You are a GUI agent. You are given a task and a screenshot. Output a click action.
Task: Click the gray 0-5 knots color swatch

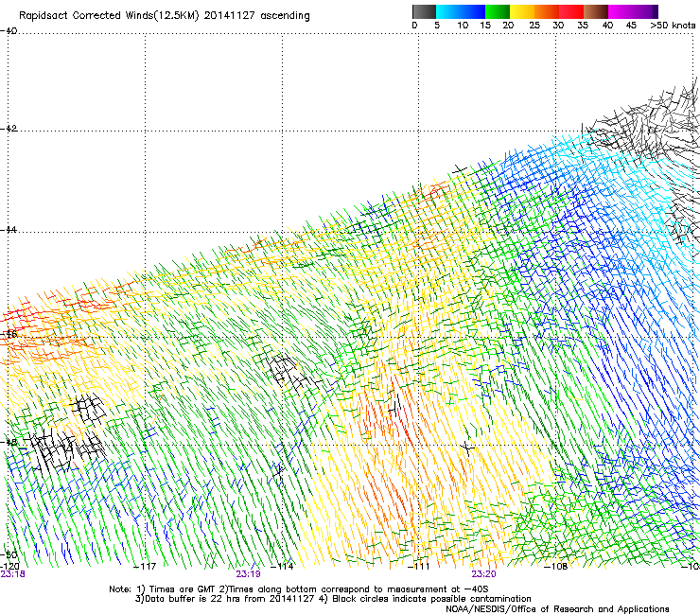(424, 11)
